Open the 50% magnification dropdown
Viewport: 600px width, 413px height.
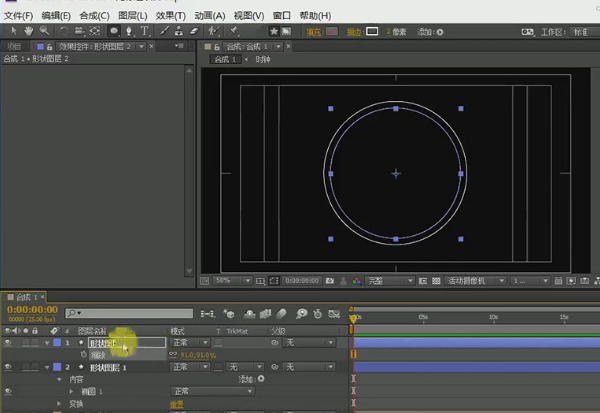[x=232, y=281]
